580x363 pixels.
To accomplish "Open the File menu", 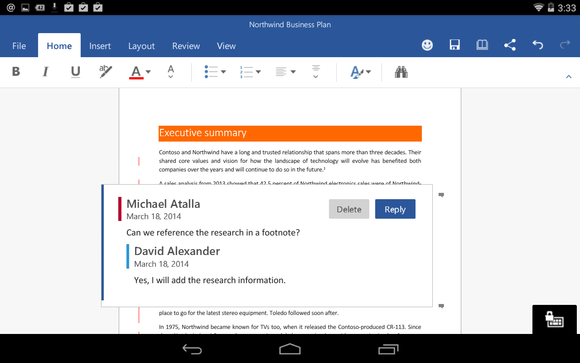I will tap(19, 46).
